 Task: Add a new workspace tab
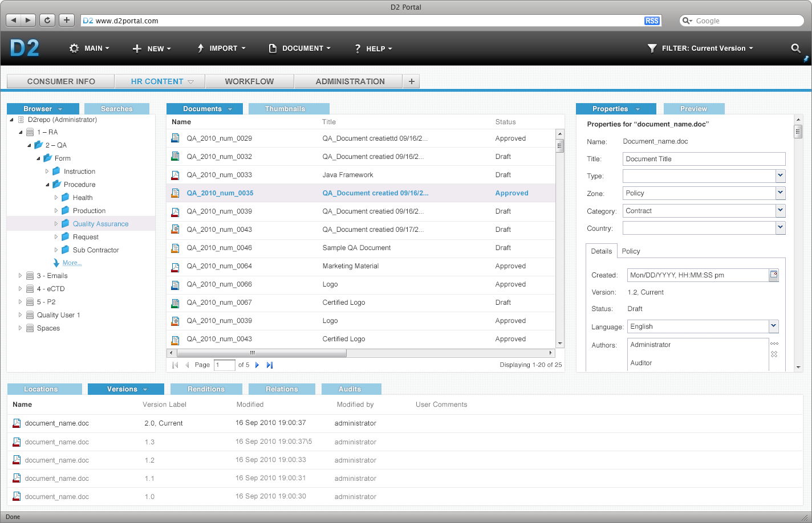pyautogui.click(x=411, y=81)
